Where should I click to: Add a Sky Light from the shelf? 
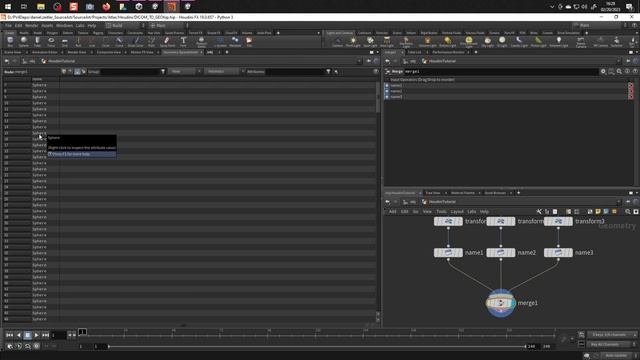tap(487, 42)
